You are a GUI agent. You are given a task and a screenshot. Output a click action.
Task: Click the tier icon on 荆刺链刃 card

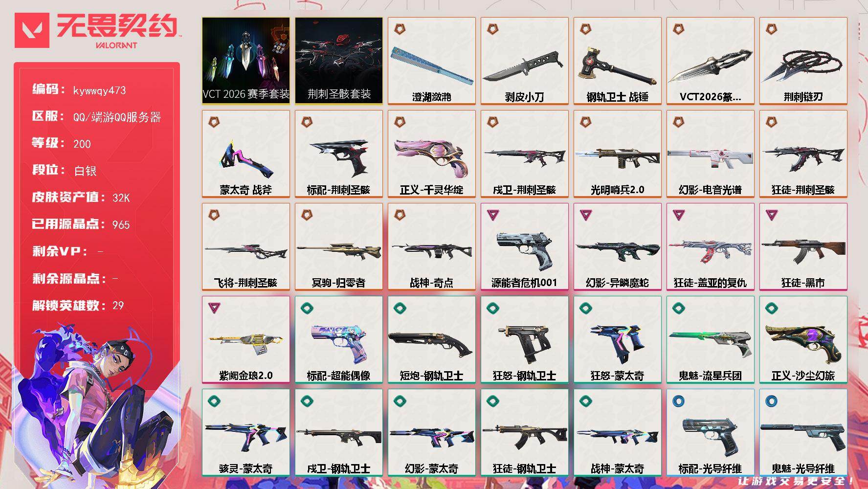click(x=771, y=29)
